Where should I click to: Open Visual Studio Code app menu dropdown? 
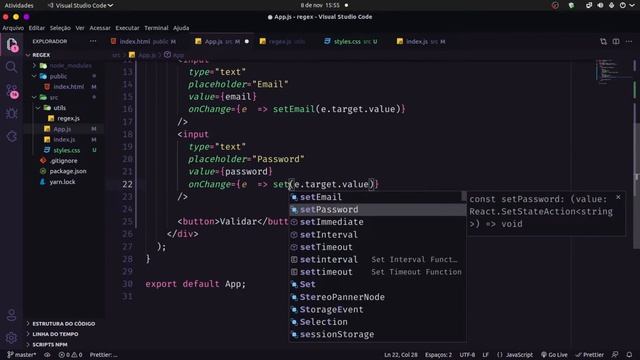pyautogui.click(x=80, y=5)
